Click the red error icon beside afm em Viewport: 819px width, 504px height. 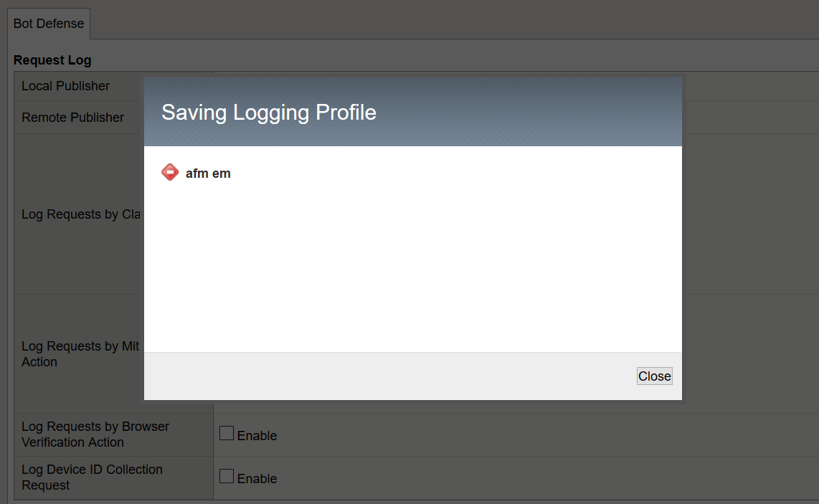tap(170, 173)
